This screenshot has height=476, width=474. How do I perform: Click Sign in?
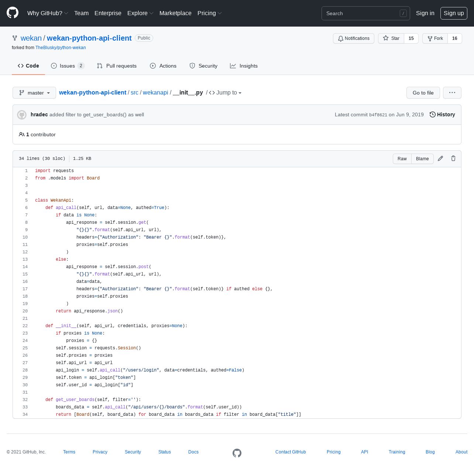point(425,13)
